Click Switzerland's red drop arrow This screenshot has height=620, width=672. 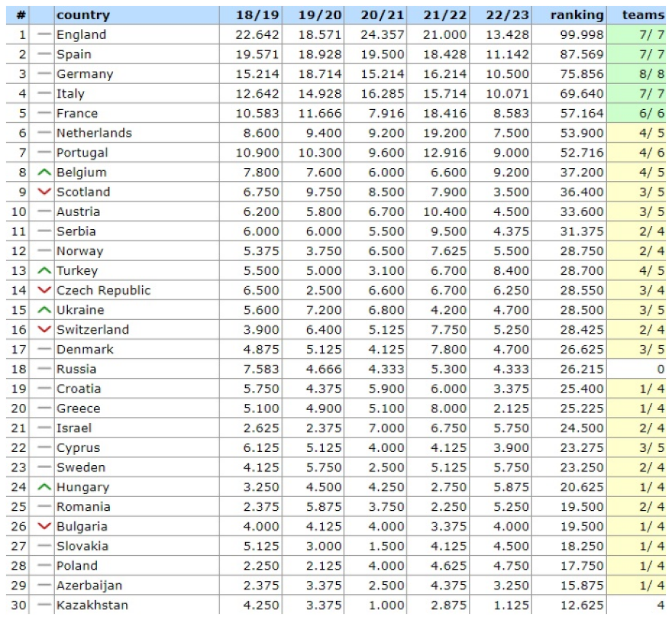46,330
